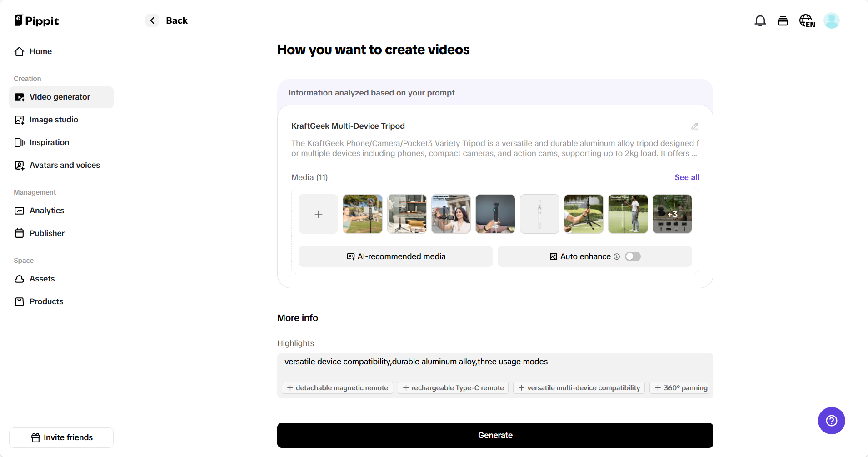This screenshot has height=457, width=868.
Task: Expand hidden media via the +3 thumbnail
Action: tap(672, 214)
